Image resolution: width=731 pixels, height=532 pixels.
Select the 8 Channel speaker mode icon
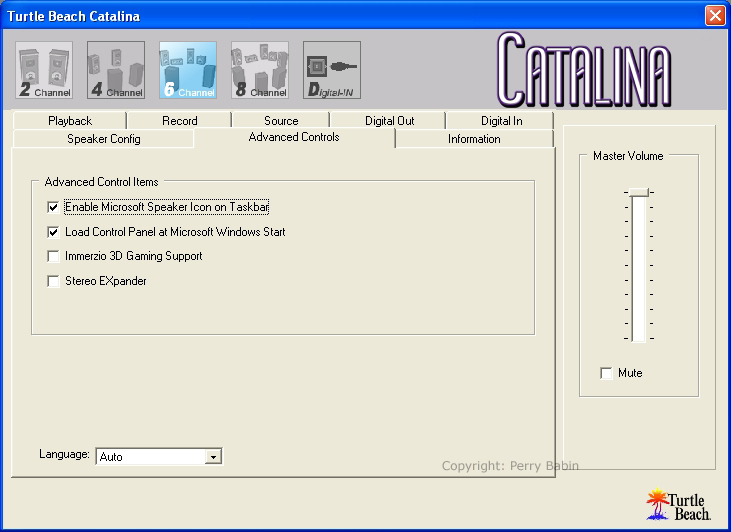coord(260,70)
